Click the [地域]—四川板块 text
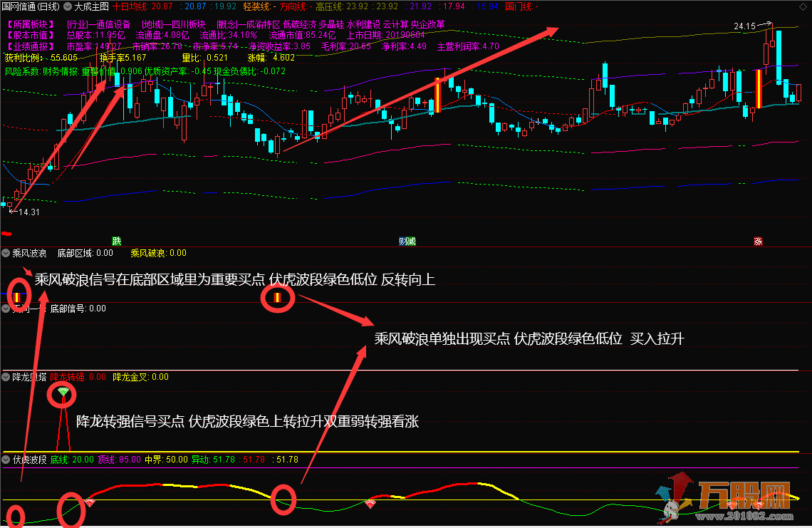Image resolution: width=812 pixels, height=528 pixels. pos(174,24)
